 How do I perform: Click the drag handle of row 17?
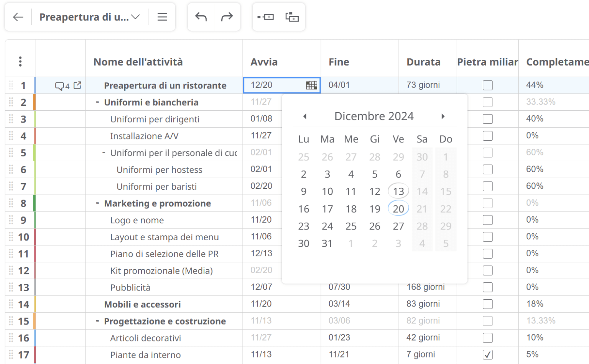point(11,355)
